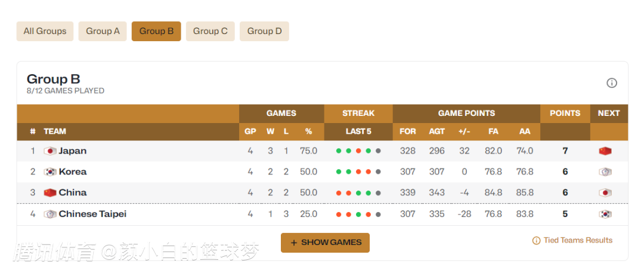Click Japan's flag icon in team column
This screenshot has height=273, width=644.
(x=50, y=151)
